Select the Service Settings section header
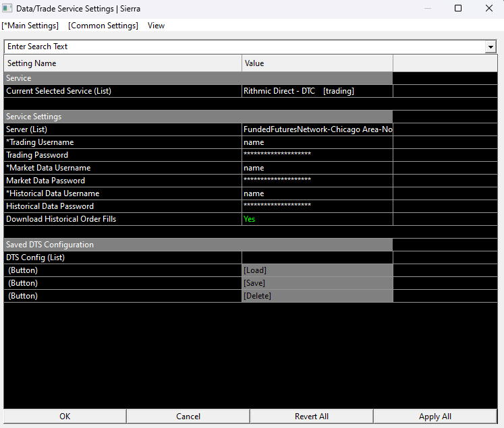Viewport: 504px width, 428px height. (198, 117)
